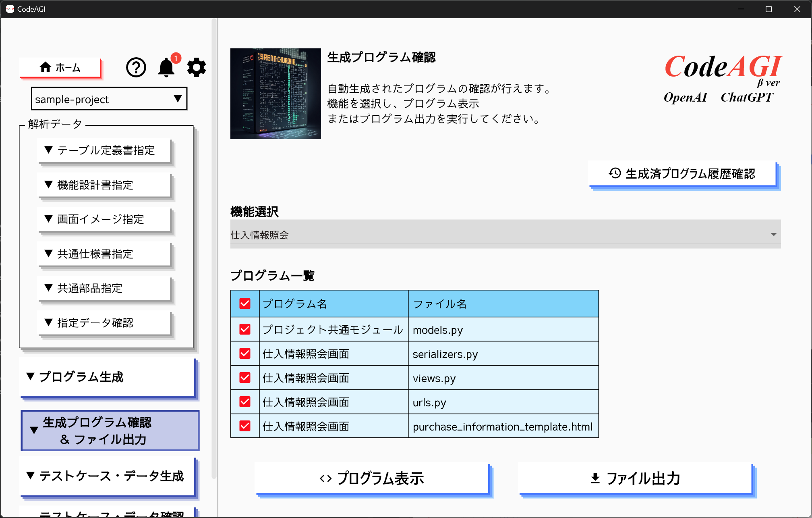This screenshot has height=518, width=812.
Task: Open 生成済プログラム履歴確認 history button
Action: point(682,174)
